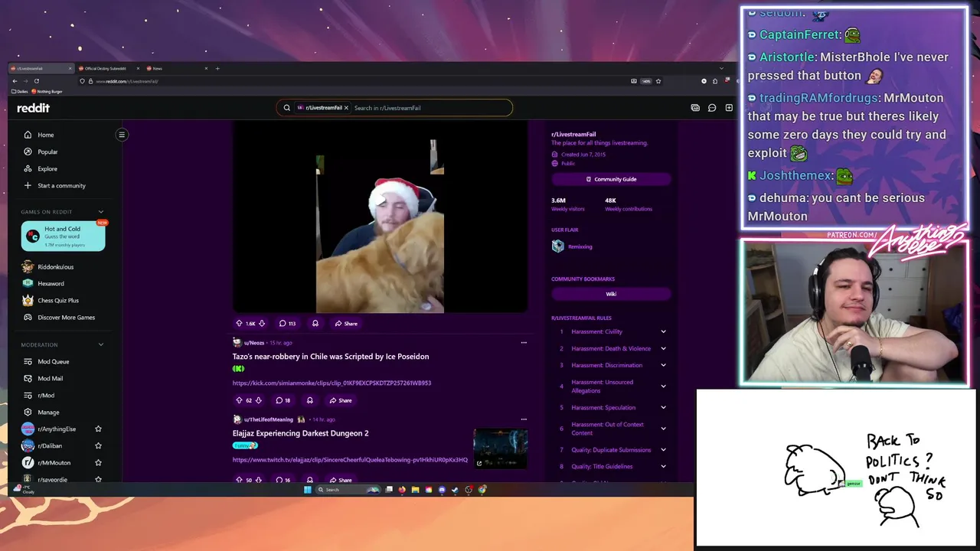The image size is (980, 551).
Task: Expand rule 2 Harassment: Death & Violence
Action: pos(663,349)
